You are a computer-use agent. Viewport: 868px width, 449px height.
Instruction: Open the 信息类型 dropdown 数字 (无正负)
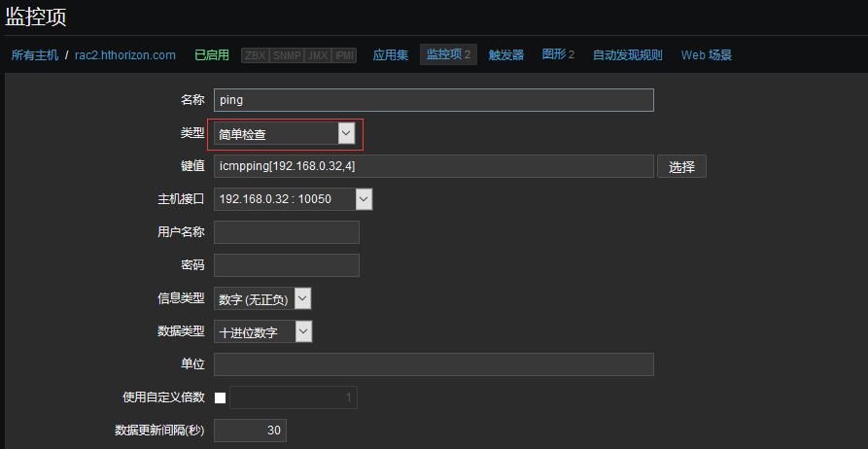tap(262, 299)
